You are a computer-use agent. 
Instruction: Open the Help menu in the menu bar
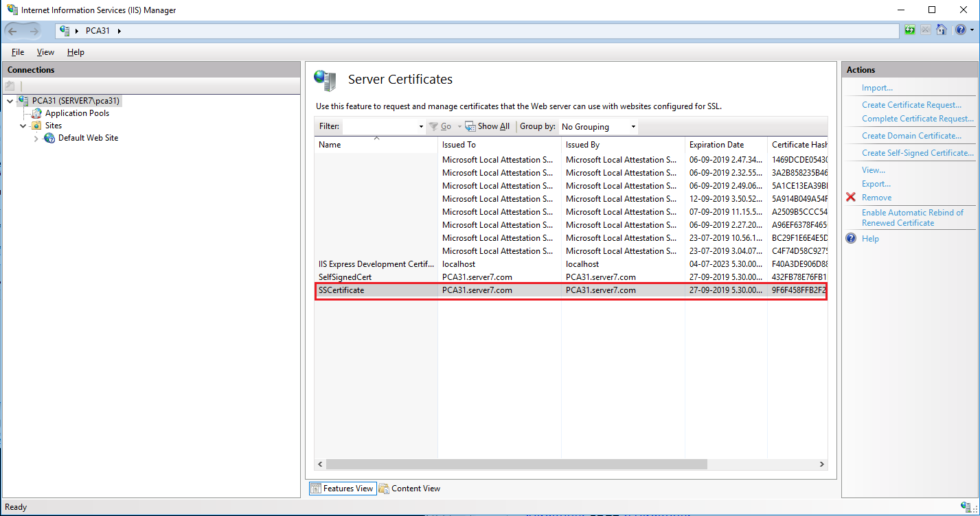(x=76, y=52)
